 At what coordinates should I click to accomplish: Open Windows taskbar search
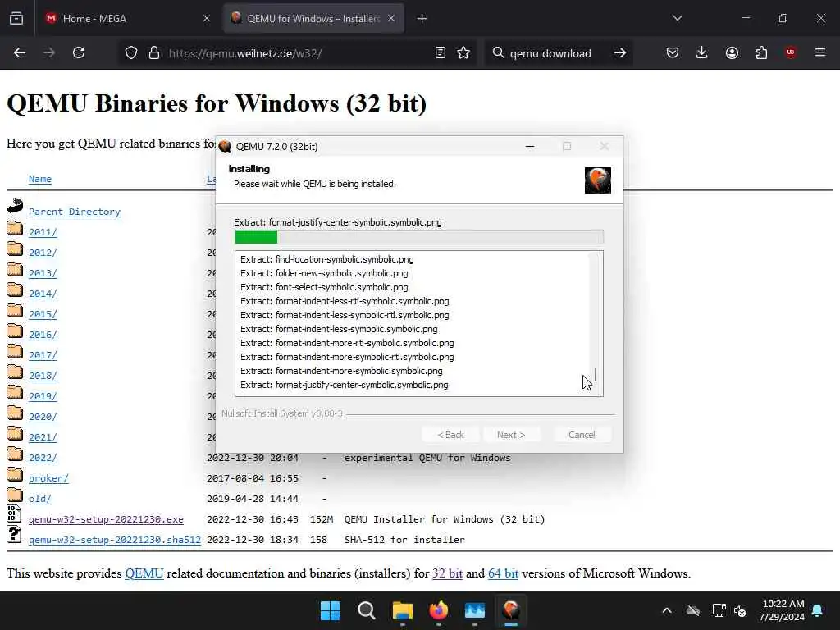[x=367, y=610]
